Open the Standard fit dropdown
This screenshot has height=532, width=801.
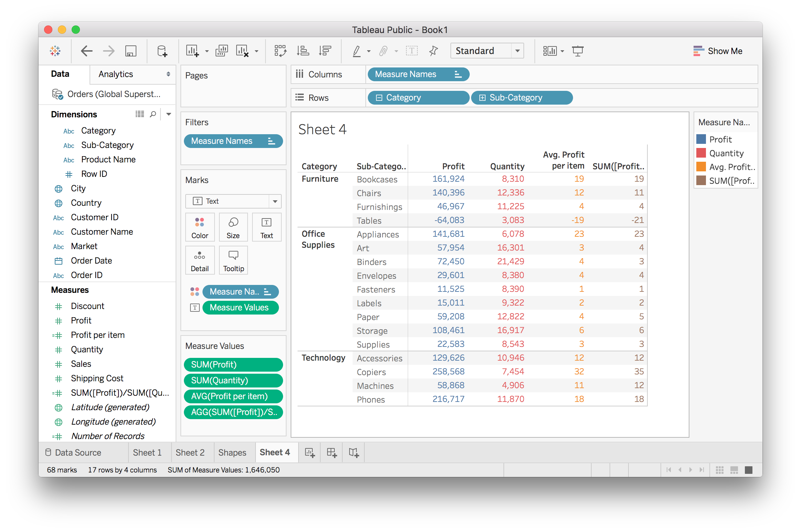(x=517, y=51)
